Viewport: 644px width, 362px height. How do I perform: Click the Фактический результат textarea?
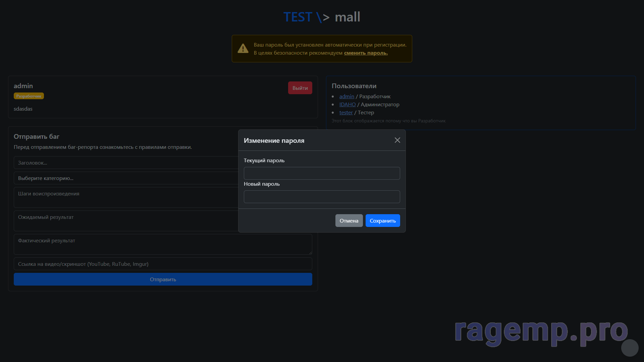click(163, 244)
